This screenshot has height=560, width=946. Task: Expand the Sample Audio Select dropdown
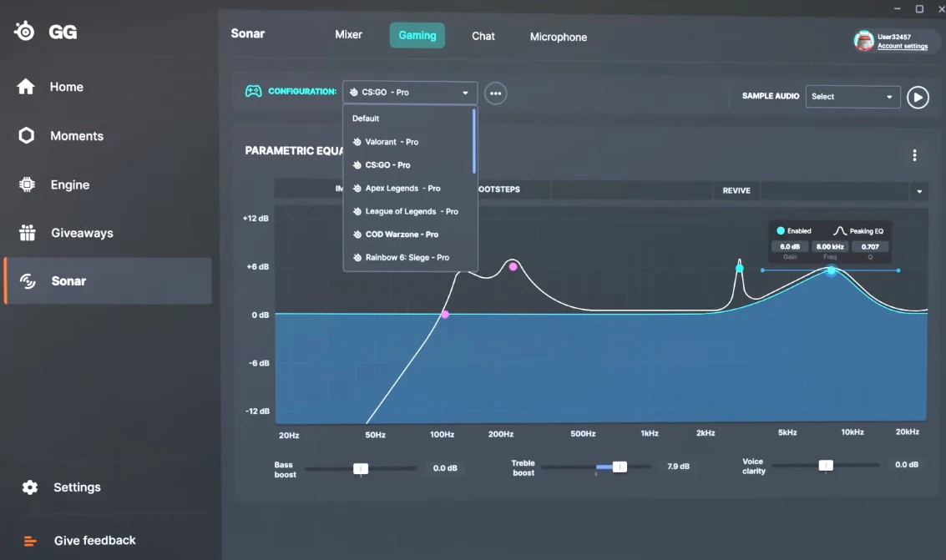point(852,97)
